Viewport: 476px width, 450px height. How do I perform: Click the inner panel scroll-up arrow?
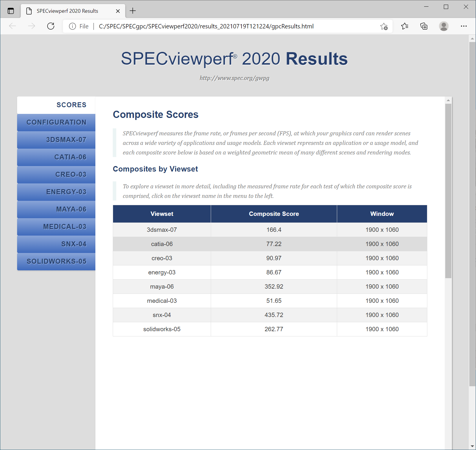pyautogui.click(x=448, y=100)
